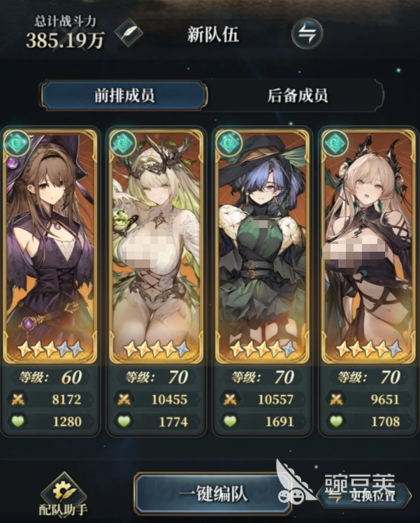The width and height of the screenshot is (420, 523).
Task: Open the 配队助手 gear icon
Action: [x=64, y=490]
